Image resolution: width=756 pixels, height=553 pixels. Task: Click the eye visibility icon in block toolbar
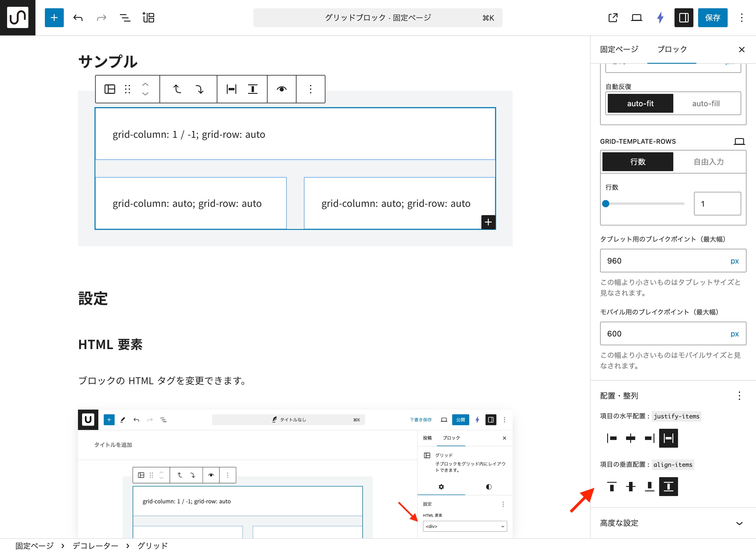coord(281,89)
